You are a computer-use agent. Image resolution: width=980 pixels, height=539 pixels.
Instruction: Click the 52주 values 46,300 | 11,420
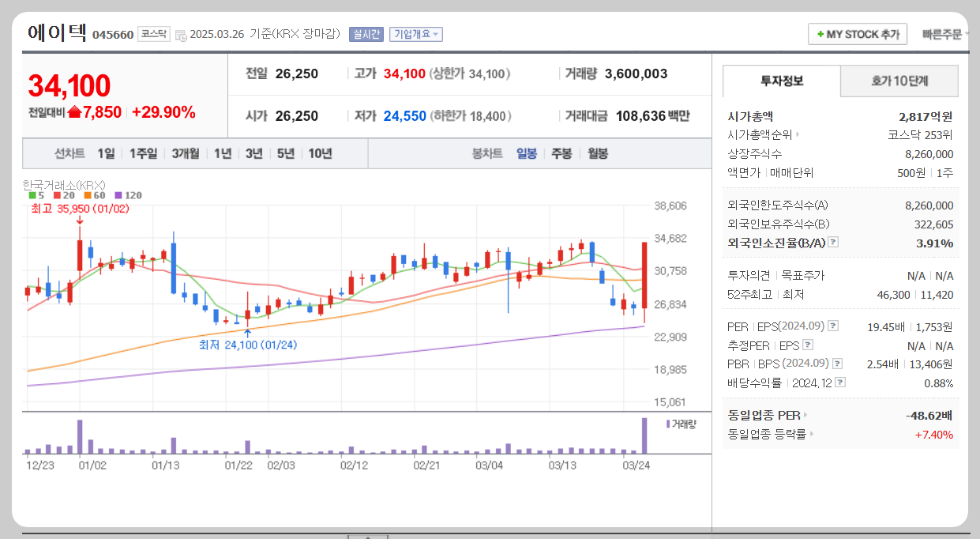pos(914,295)
